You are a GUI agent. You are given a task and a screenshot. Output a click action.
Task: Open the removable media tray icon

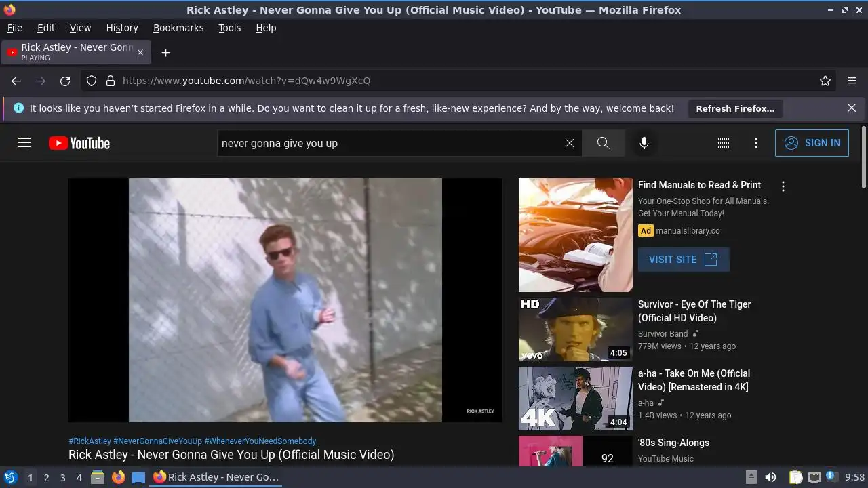[751, 477]
